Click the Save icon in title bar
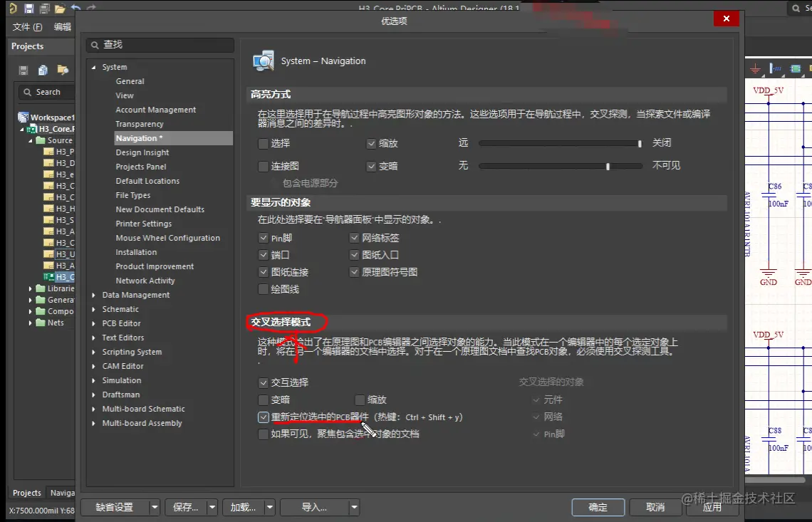This screenshot has height=522, width=812. (29, 8)
